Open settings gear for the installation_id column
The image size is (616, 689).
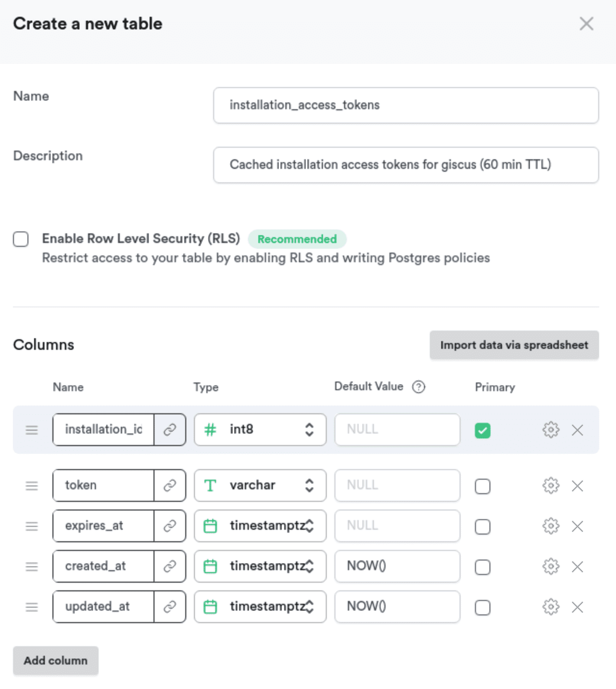click(551, 430)
